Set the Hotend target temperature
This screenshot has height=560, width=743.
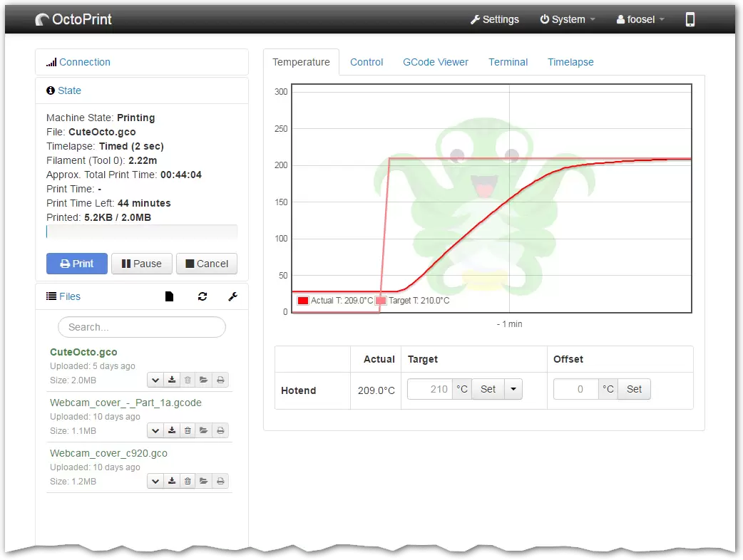click(488, 389)
